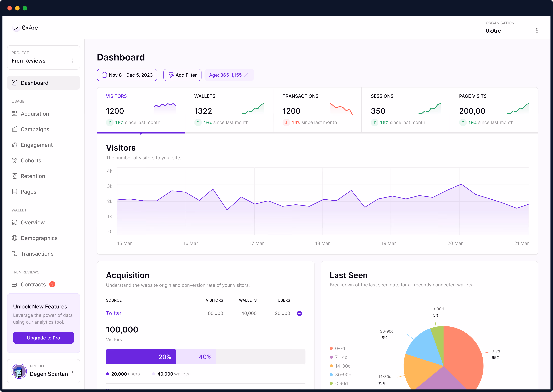Toggle the 20,000 users legend marker

pyautogui.click(x=108, y=374)
